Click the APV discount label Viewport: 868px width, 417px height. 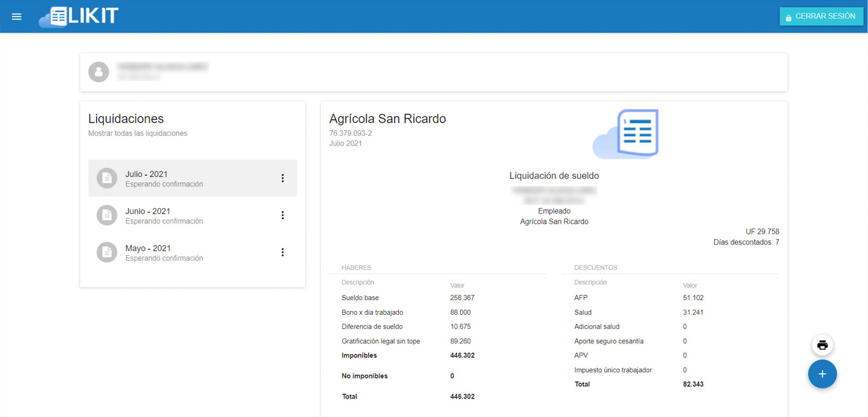pyautogui.click(x=581, y=355)
